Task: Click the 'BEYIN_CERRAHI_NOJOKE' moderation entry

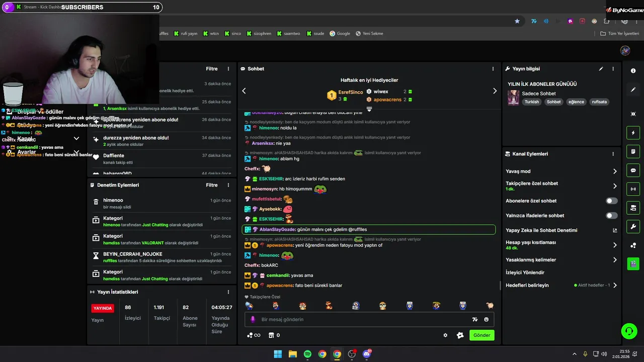Action: click(x=162, y=257)
